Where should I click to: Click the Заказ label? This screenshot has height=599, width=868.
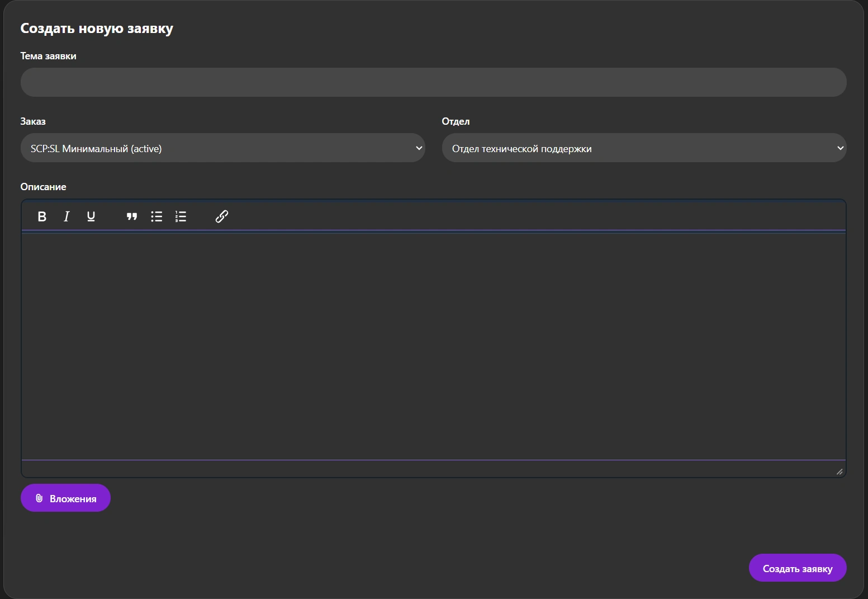click(33, 121)
